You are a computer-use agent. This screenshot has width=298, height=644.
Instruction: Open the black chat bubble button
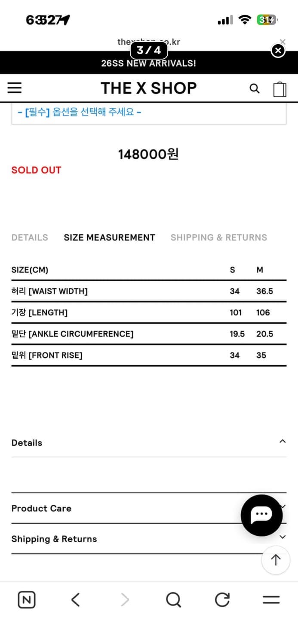click(261, 515)
